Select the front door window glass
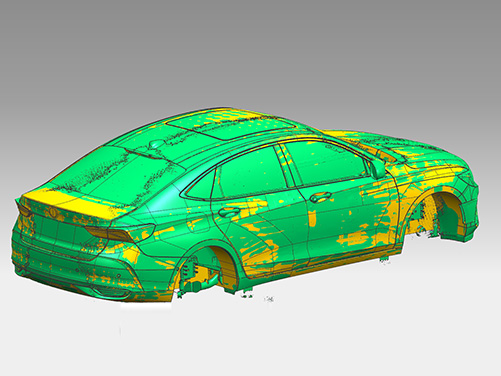Viewport: 501px width, 376px height. [326, 163]
